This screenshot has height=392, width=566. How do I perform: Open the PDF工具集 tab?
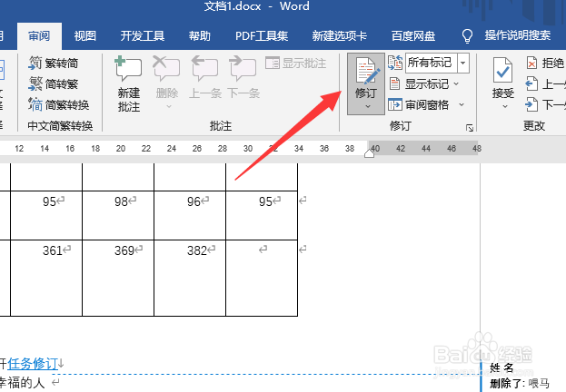click(x=262, y=36)
